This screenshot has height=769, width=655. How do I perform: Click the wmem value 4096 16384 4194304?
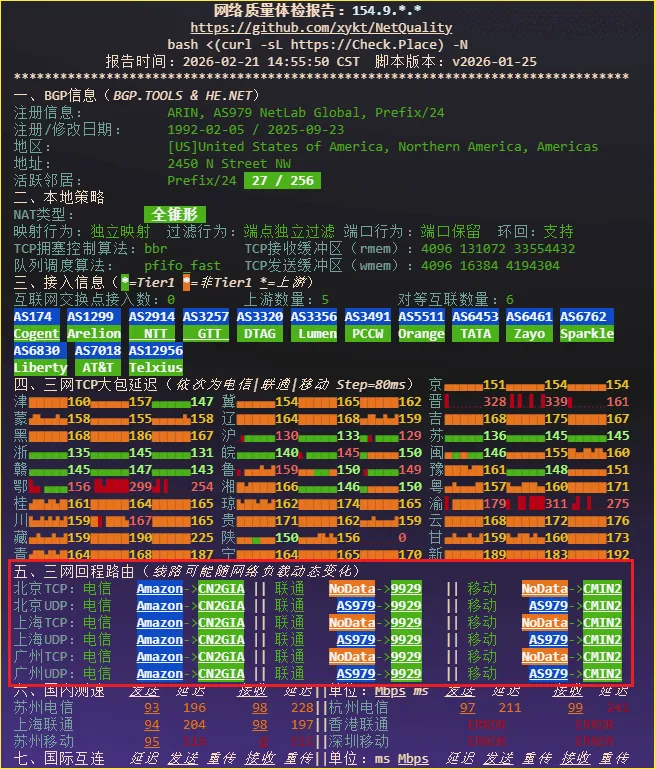(x=490, y=265)
